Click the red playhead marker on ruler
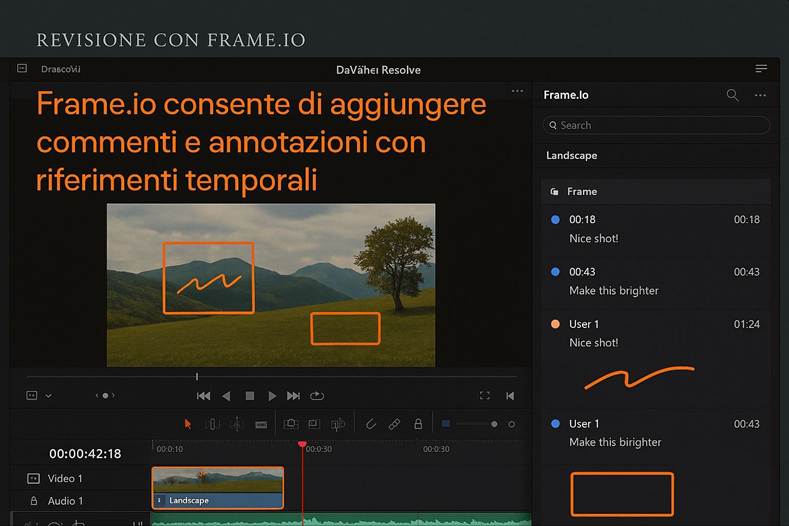This screenshot has height=526, width=789. click(302, 444)
